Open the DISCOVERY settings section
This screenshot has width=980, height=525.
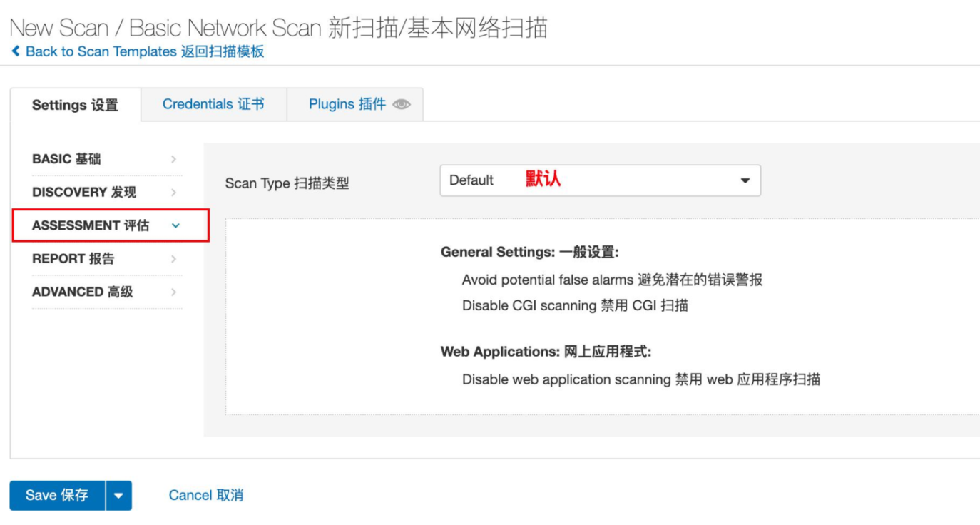(84, 193)
